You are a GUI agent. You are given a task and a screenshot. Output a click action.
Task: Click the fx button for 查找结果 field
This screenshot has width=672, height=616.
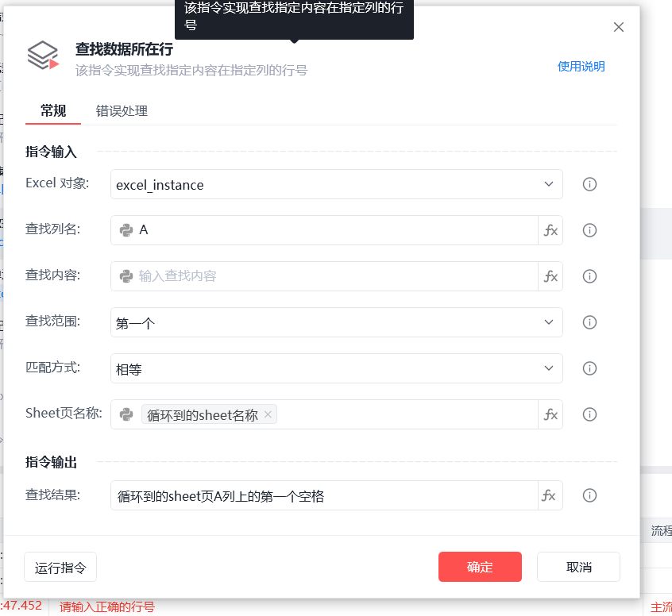(x=550, y=495)
